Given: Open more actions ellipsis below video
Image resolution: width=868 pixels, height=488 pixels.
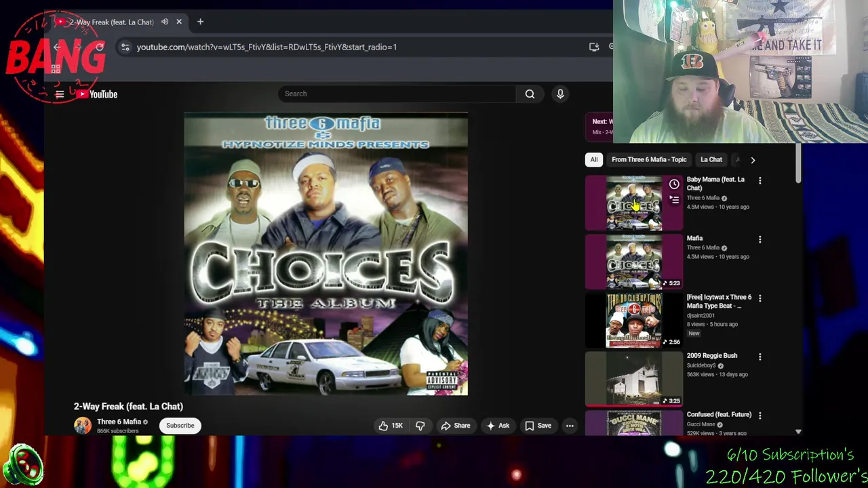Looking at the screenshot, I should (x=570, y=426).
